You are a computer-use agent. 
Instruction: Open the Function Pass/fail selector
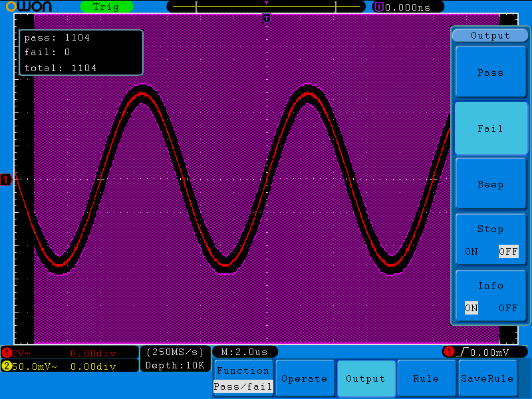coord(243,378)
